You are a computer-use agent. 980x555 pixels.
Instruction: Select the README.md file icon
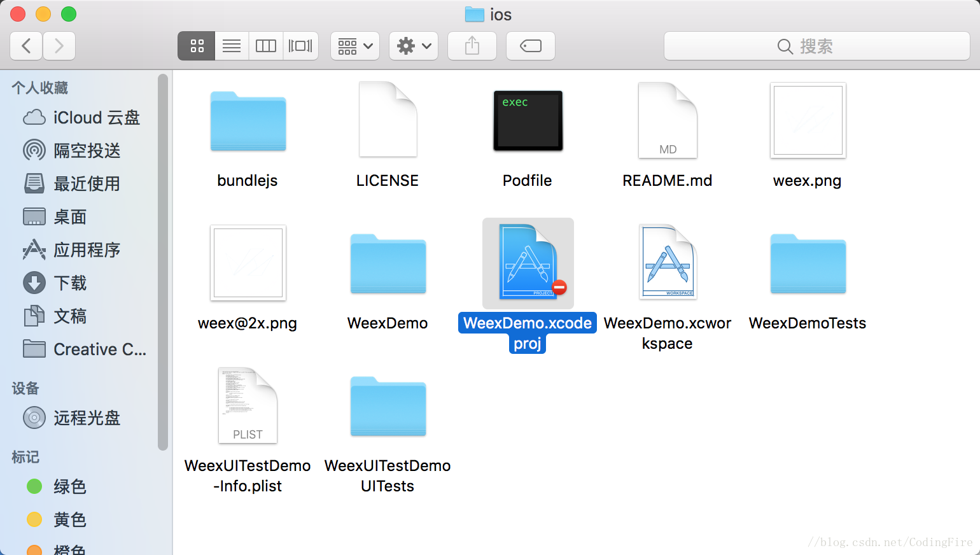click(668, 120)
